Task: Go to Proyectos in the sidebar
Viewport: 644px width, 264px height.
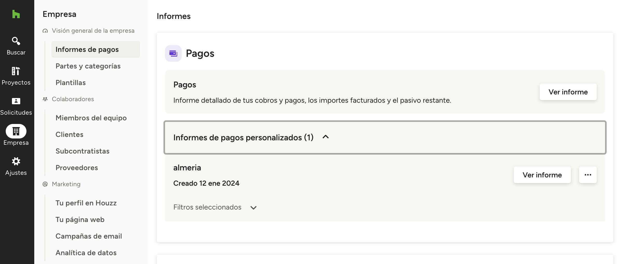Action: pos(16,76)
